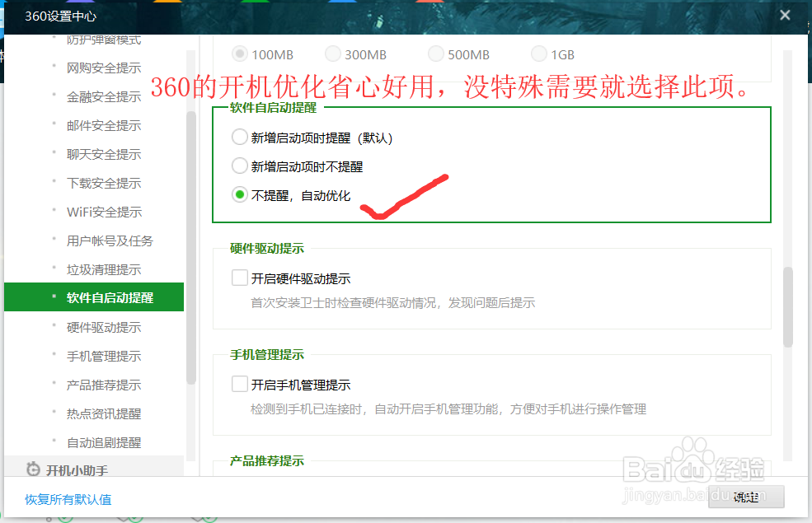812x523 pixels.
Task: Select the 100MB radio option
Action: 241,54
